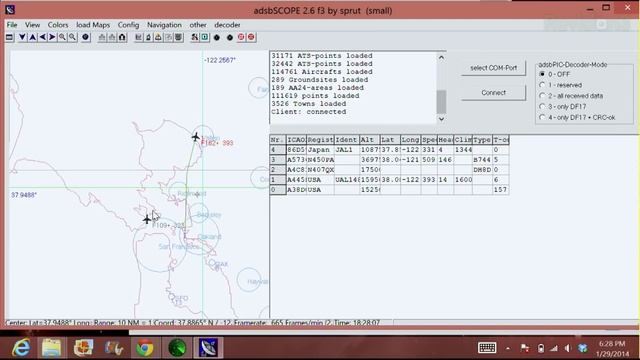Click the red circle icon beside black dot
This screenshot has height=360, width=640.
(241, 37)
